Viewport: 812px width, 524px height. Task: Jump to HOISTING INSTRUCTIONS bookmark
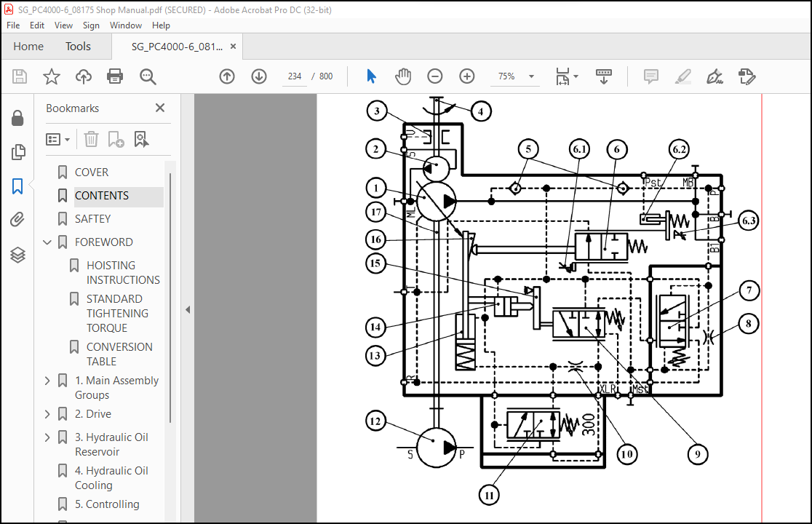[123, 272]
